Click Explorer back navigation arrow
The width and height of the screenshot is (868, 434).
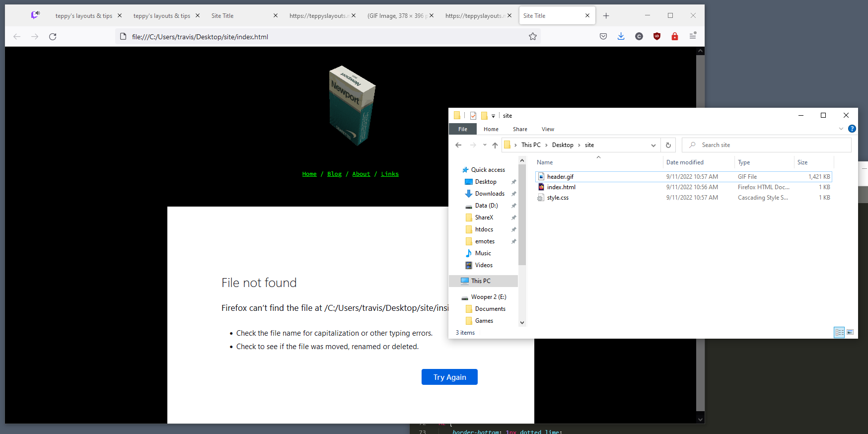[458, 145]
